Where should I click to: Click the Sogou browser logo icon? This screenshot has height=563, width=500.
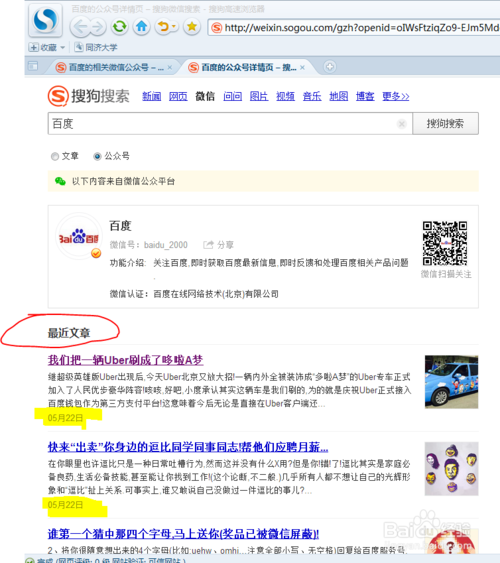pos(45,20)
